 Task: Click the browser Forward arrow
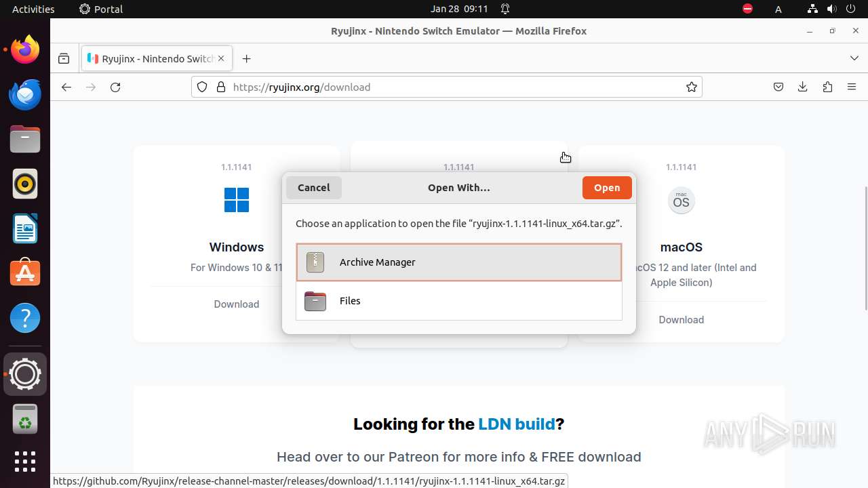click(91, 87)
